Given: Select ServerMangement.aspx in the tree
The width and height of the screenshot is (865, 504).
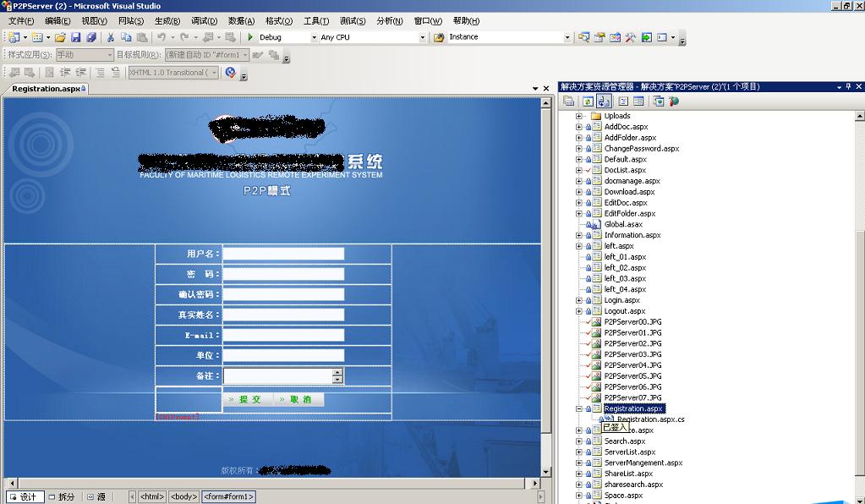Looking at the screenshot, I should pos(643,463).
